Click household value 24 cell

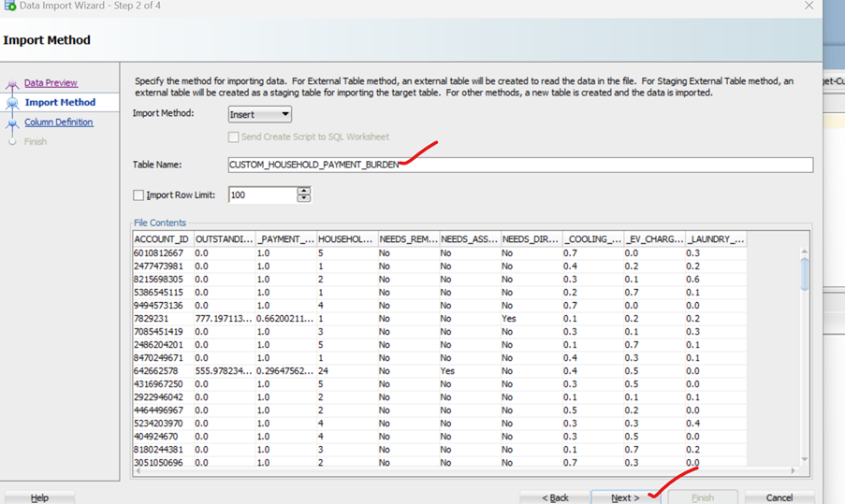coord(347,371)
